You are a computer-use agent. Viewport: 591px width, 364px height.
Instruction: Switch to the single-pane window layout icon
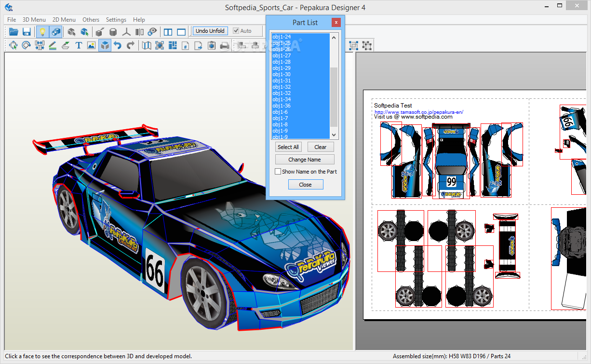point(181,32)
